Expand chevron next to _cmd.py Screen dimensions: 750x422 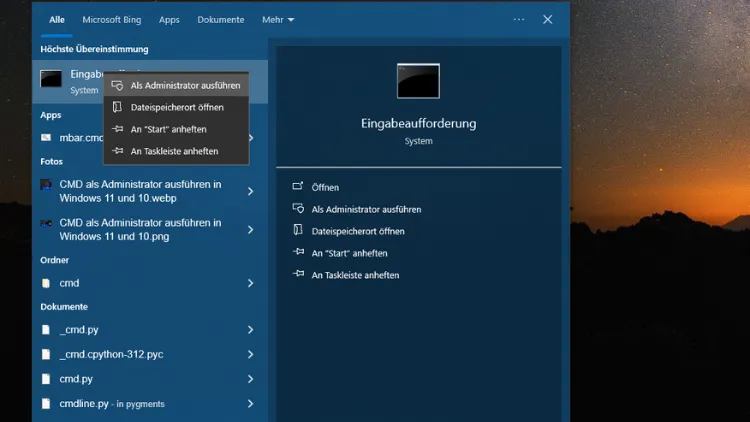(x=250, y=330)
